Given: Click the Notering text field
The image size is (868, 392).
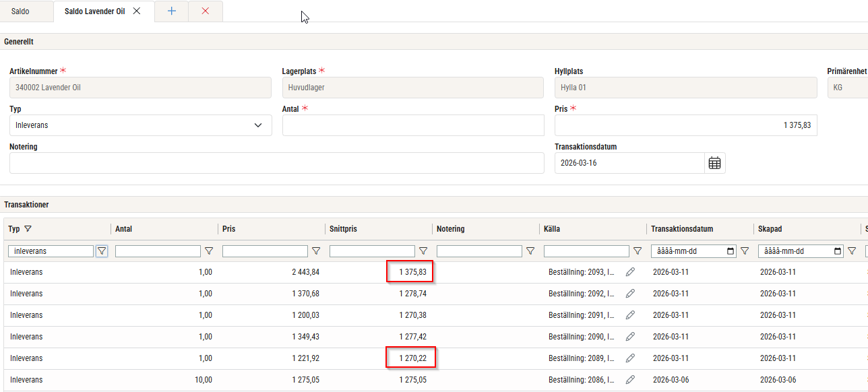Looking at the screenshot, I should (276, 163).
